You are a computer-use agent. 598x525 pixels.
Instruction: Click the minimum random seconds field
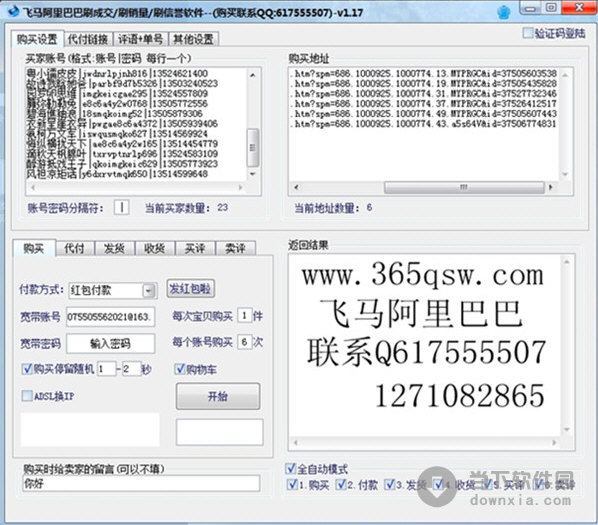tap(106, 369)
